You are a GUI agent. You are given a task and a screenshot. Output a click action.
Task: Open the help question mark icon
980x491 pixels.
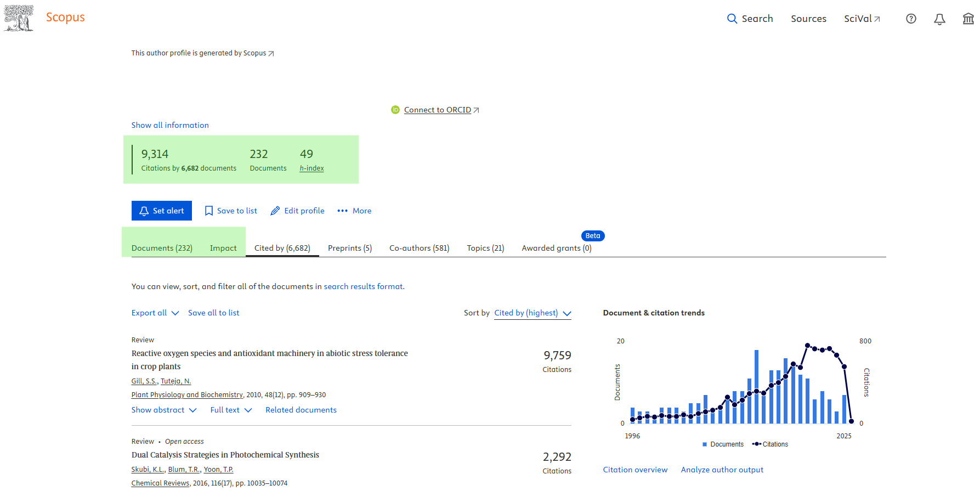pyautogui.click(x=911, y=19)
